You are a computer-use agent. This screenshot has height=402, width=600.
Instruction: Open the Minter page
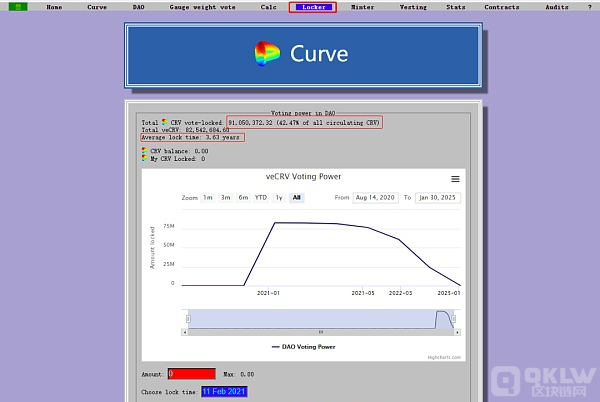[x=362, y=7]
